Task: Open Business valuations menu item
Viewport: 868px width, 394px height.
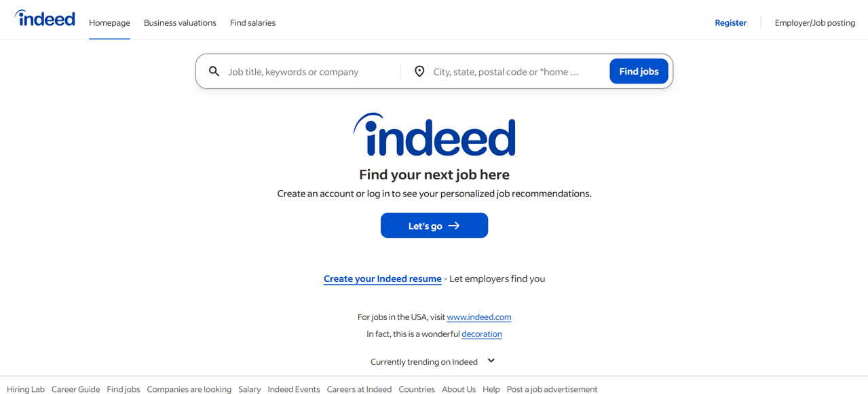Action: [180, 23]
